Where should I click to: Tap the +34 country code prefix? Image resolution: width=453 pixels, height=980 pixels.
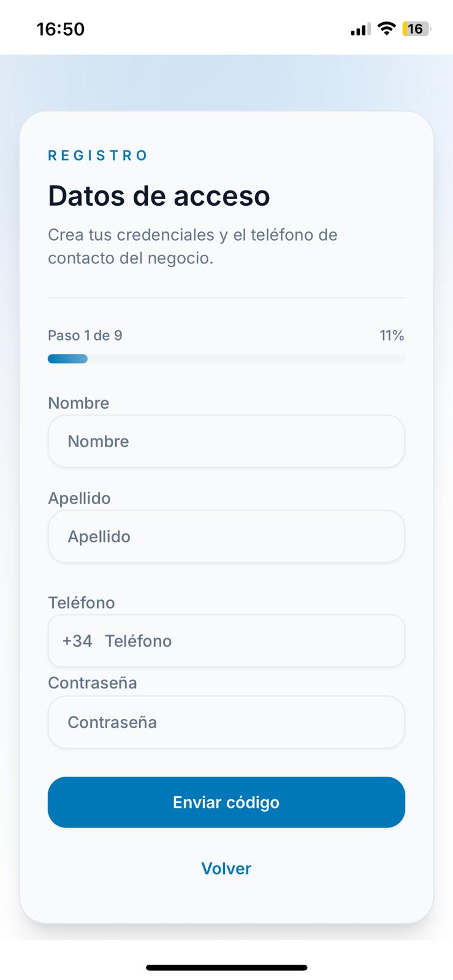77,641
